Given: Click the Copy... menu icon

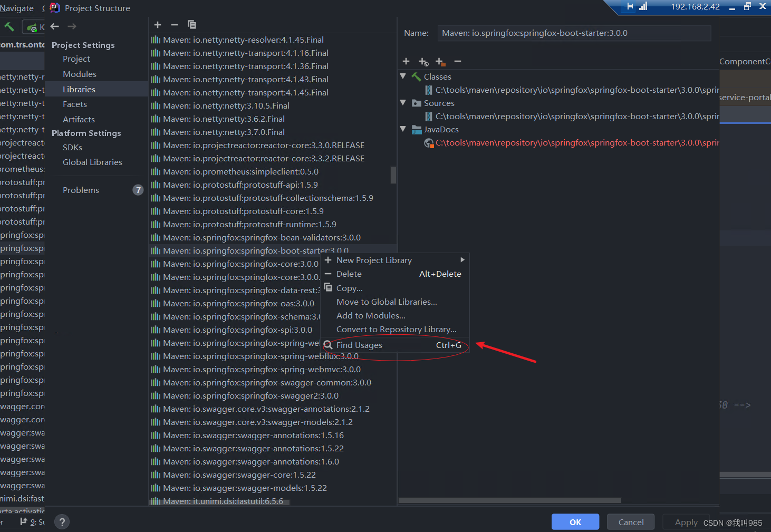Looking at the screenshot, I should pyautogui.click(x=328, y=288).
